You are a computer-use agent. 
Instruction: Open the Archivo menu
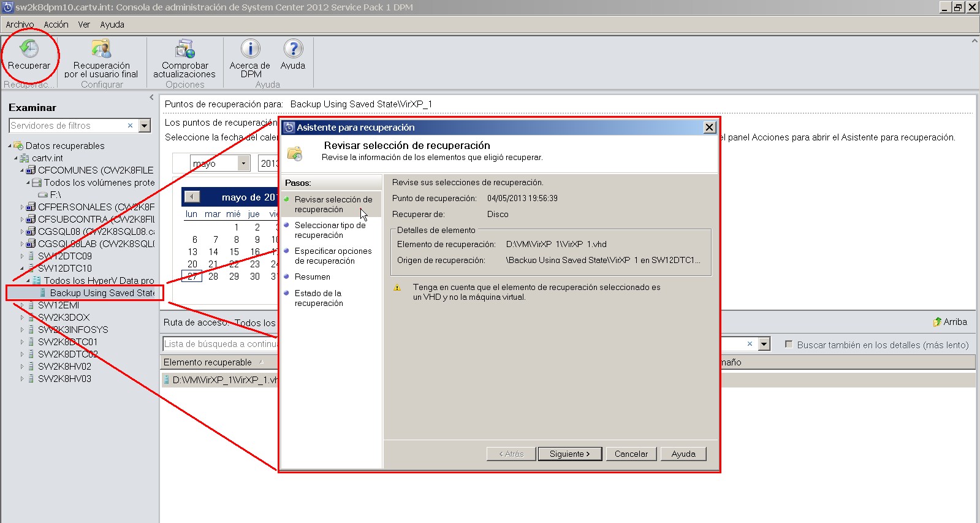click(x=20, y=25)
